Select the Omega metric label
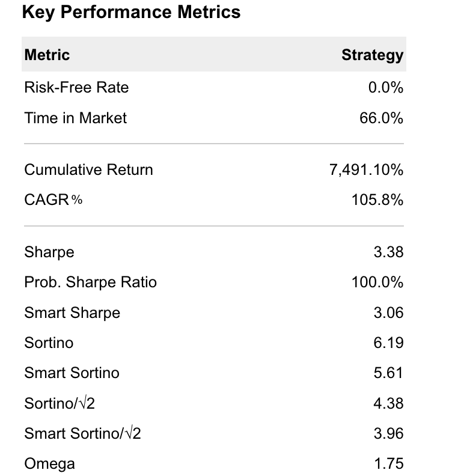The height and width of the screenshot is (476, 452). (49, 463)
